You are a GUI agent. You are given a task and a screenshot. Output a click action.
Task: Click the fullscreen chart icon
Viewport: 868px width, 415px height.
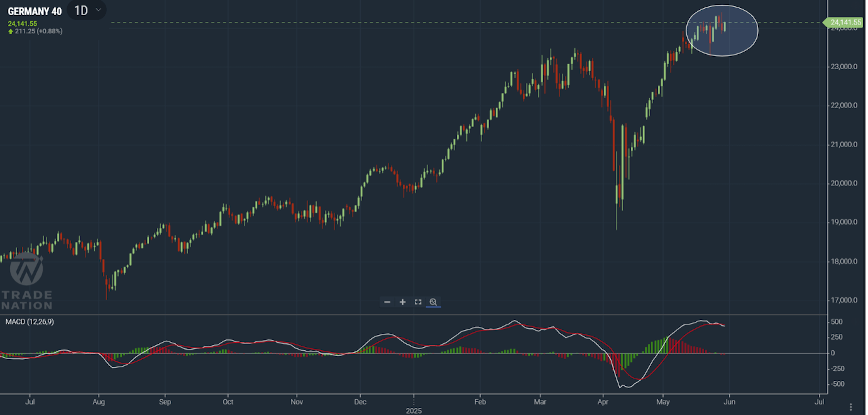point(418,302)
